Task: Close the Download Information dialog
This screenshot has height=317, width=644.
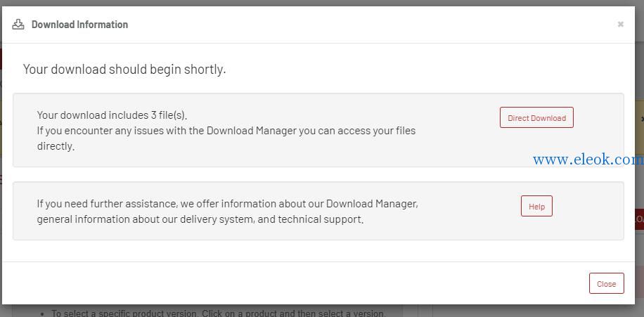Action: (x=606, y=283)
